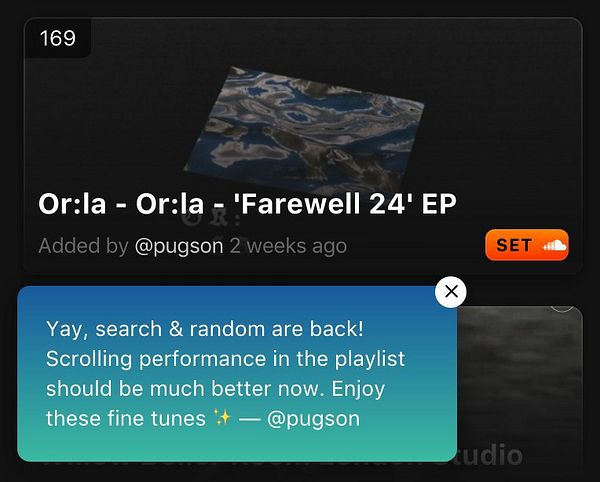Open the Or:la 'Farewell 24' EP title
600x482 pixels.
pos(247,204)
